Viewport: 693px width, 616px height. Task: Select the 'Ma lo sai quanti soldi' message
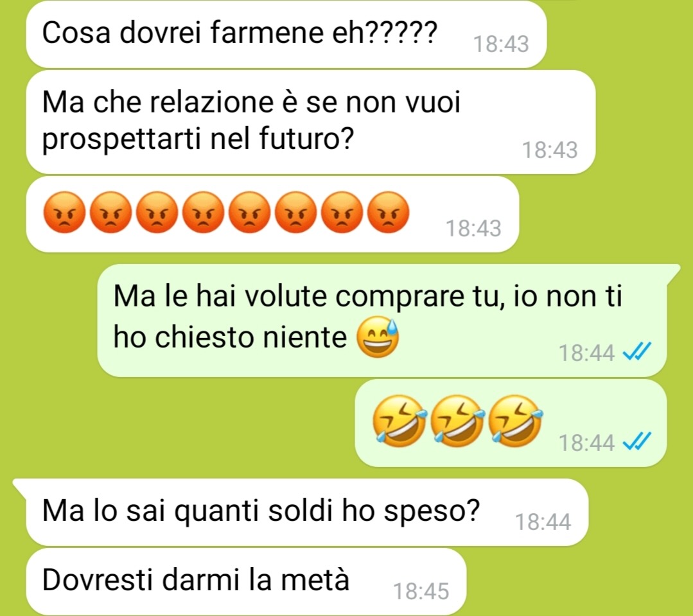coord(307,512)
